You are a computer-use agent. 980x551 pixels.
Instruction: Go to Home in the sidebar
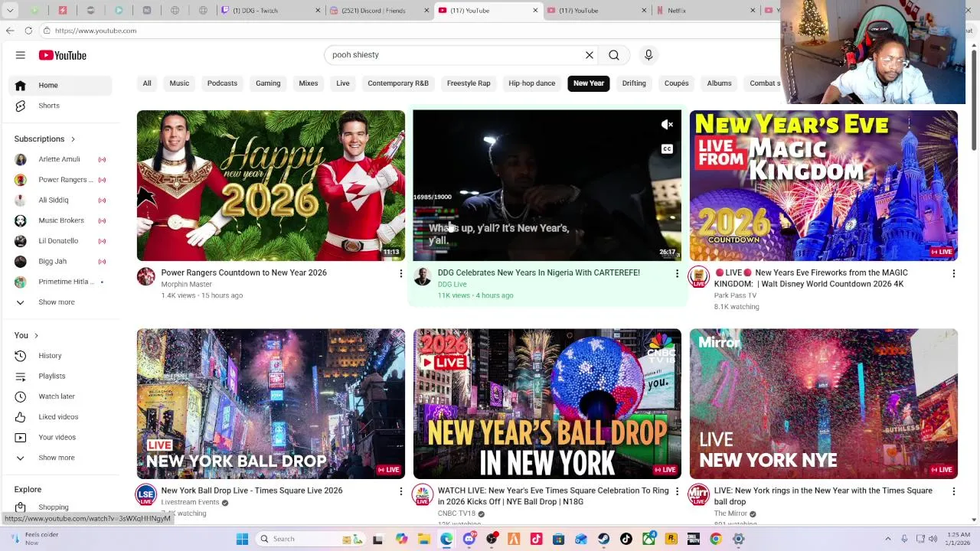click(x=61, y=85)
